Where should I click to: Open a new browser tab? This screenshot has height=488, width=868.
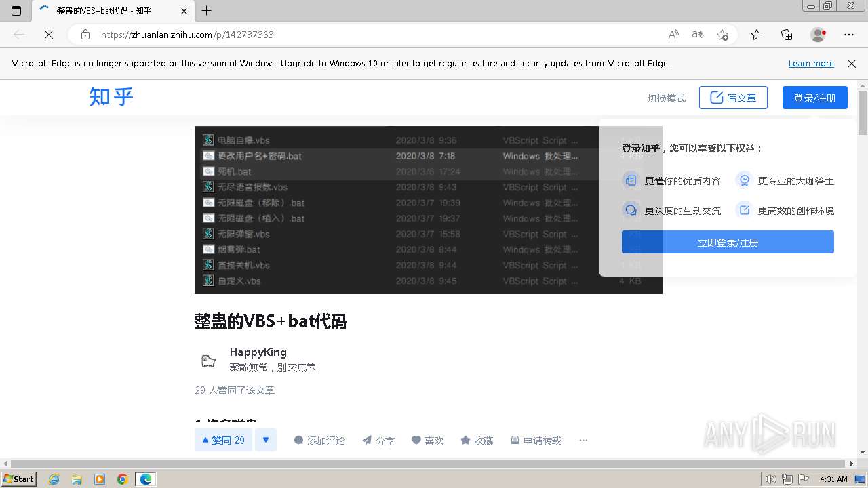pyautogui.click(x=207, y=11)
